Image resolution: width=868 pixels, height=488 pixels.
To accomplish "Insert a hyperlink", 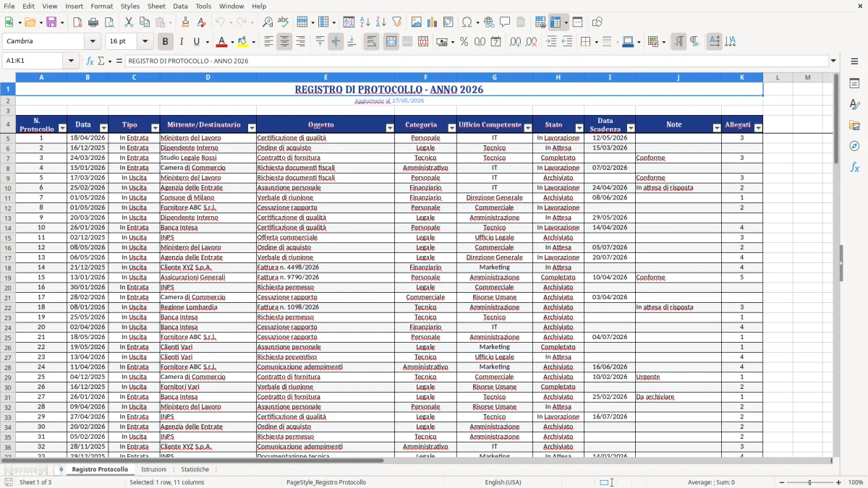I will [x=489, y=22].
